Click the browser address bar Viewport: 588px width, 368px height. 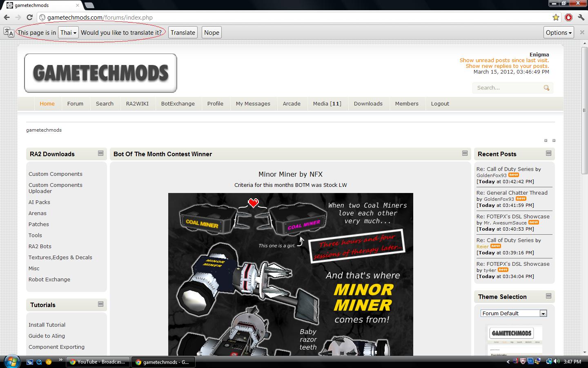coord(294,17)
